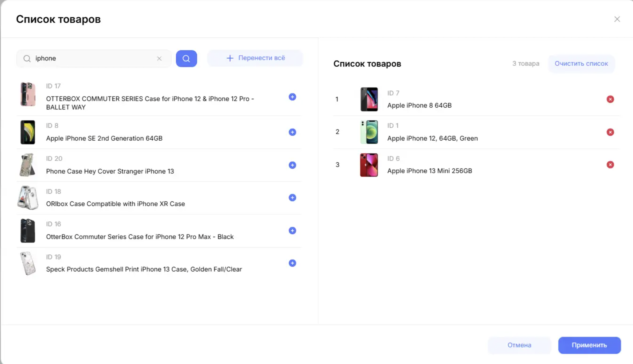The width and height of the screenshot is (633, 364).
Task: Click Очистить список button
Action: pyautogui.click(x=581, y=64)
